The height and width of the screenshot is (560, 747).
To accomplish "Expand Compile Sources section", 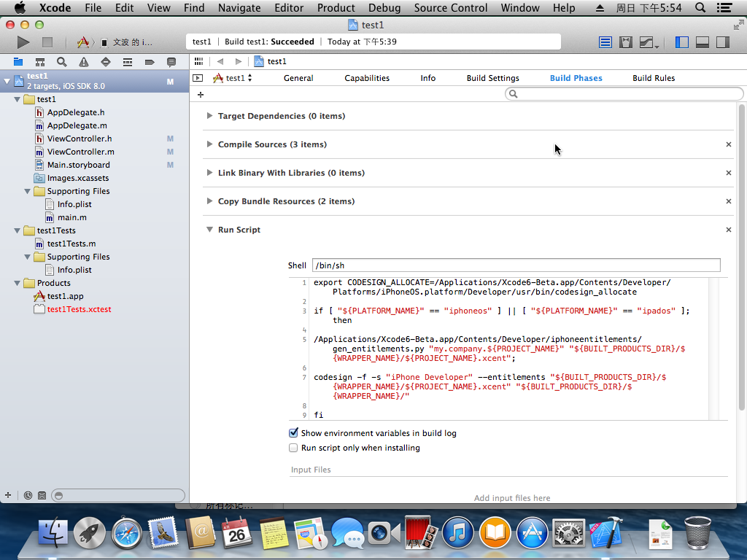I will point(209,144).
